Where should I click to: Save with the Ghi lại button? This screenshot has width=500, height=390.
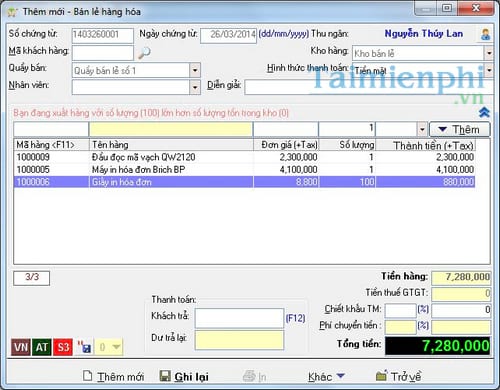(x=184, y=377)
